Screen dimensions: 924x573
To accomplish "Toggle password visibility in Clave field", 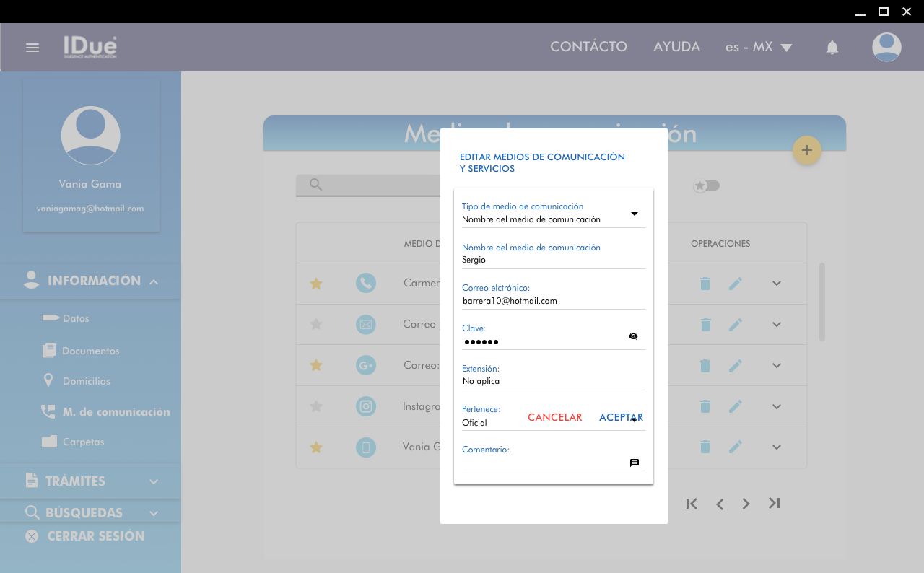I will pyautogui.click(x=633, y=336).
